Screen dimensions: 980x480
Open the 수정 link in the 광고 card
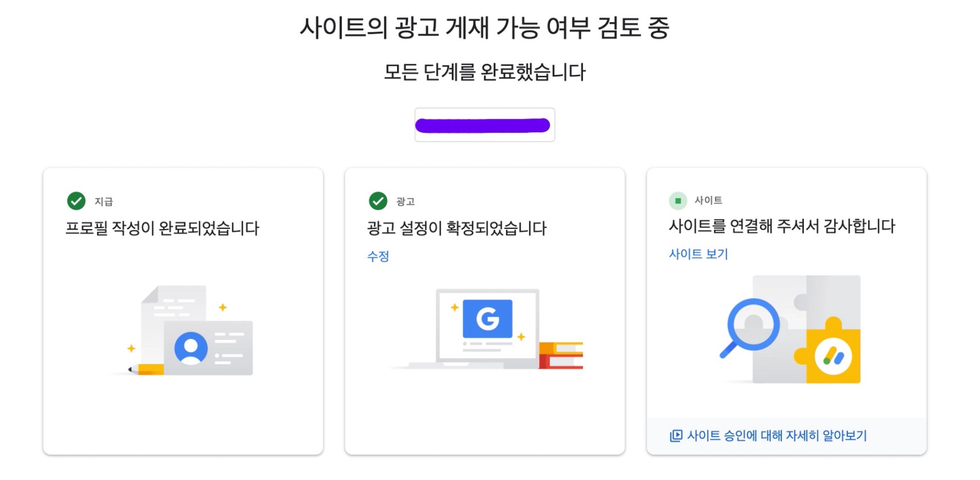coord(378,256)
